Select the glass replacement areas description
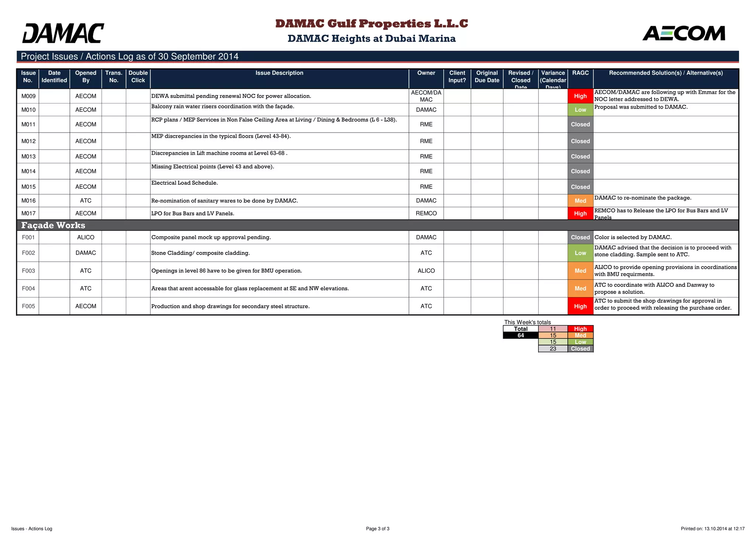The image size is (756, 535). 250,289
